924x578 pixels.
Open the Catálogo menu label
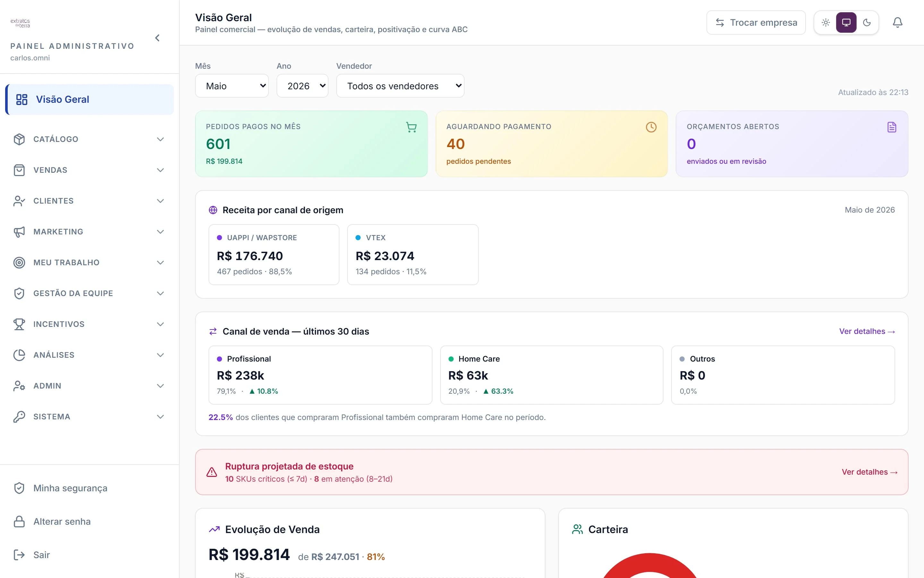click(x=56, y=139)
